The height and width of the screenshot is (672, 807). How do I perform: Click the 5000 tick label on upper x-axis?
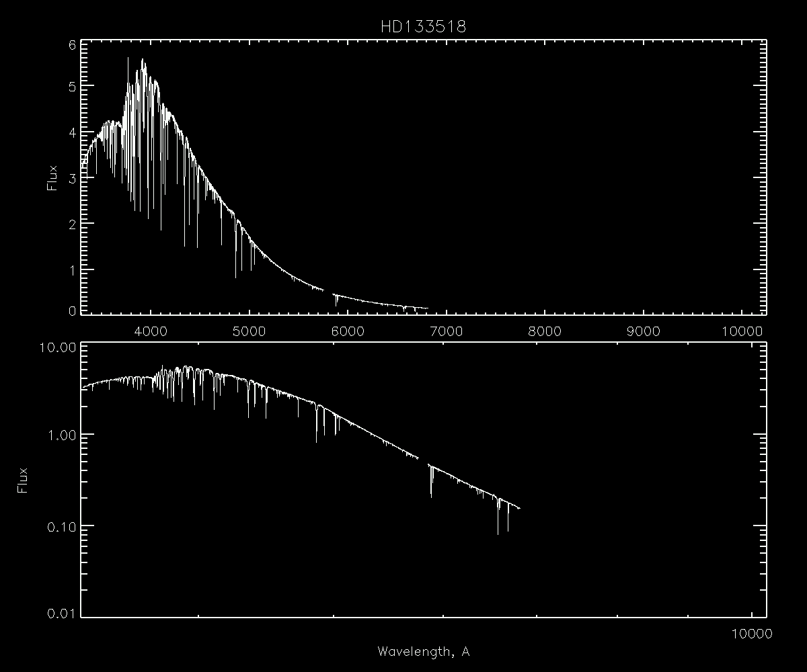click(249, 330)
